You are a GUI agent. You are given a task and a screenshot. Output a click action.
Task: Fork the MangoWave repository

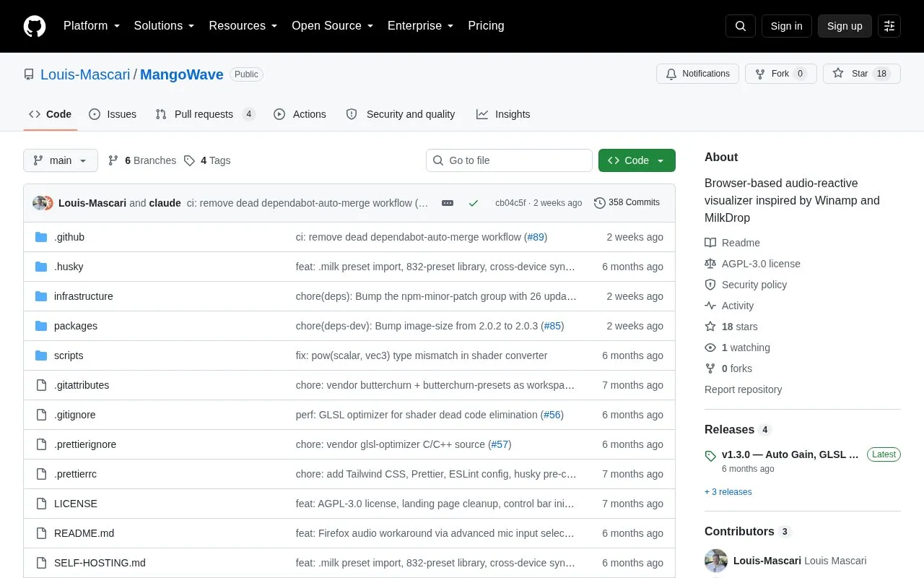point(780,74)
